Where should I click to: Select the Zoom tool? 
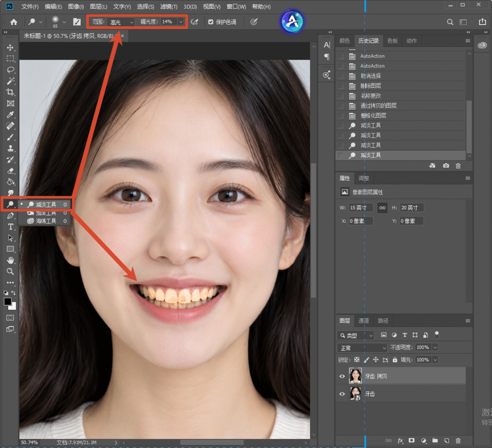click(11, 271)
